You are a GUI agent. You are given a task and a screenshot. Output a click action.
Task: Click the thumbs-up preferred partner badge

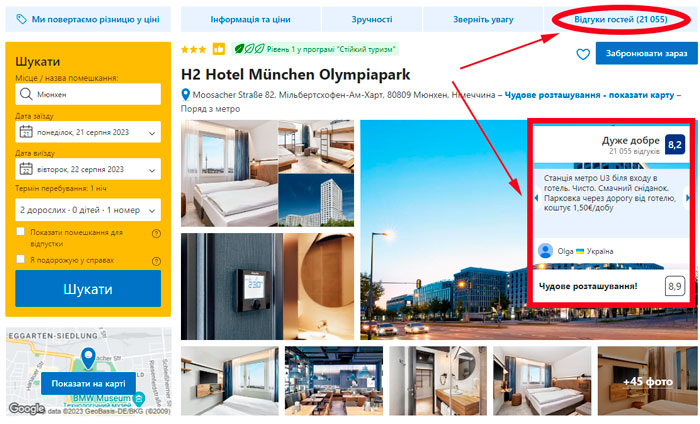[x=219, y=49]
